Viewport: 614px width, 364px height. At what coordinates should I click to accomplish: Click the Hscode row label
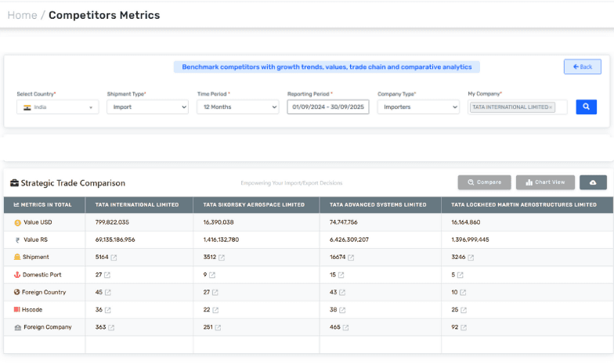pyautogui.click(x=31, y=310)
